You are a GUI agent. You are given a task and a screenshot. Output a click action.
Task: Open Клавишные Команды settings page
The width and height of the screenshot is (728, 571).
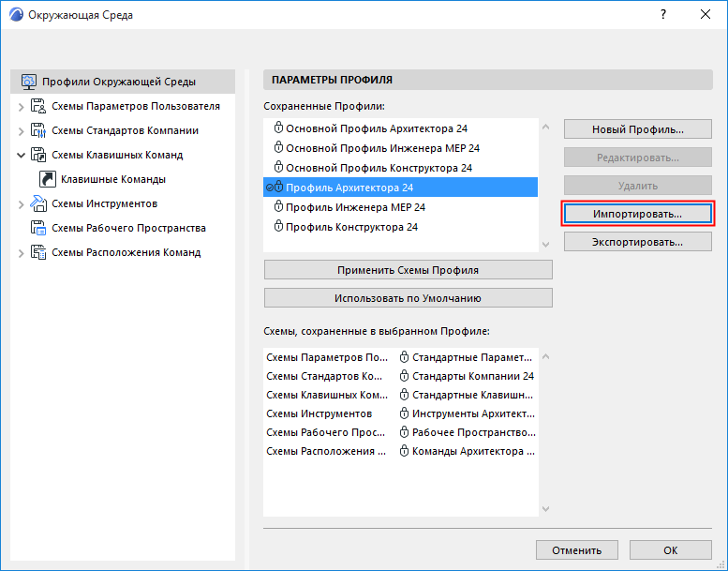(113, 179)
